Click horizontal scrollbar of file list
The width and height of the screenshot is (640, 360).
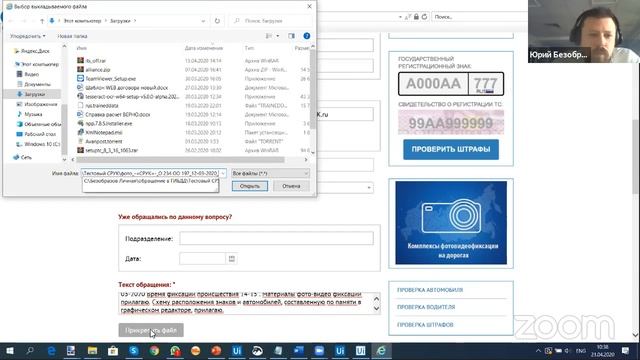180,160
